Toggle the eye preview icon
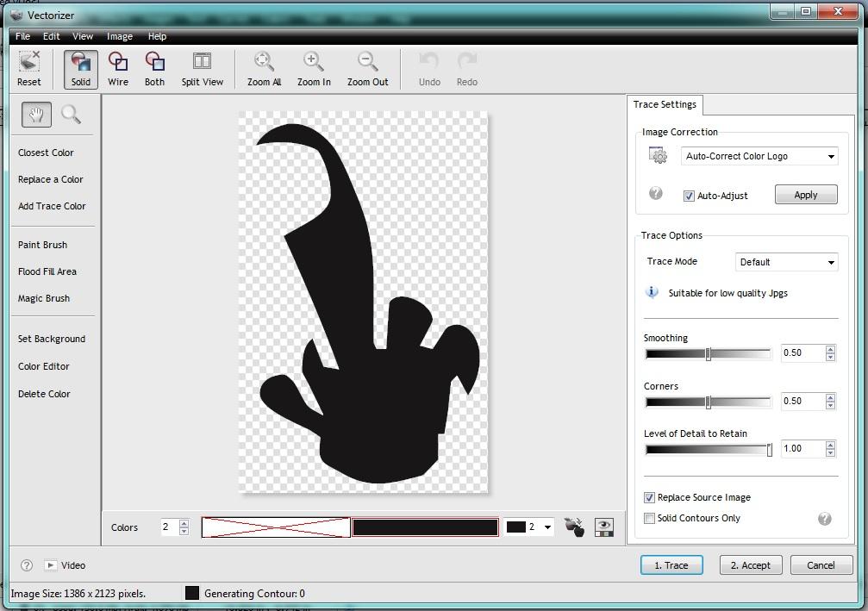This screenshot has height=611, width=868. 604,527
